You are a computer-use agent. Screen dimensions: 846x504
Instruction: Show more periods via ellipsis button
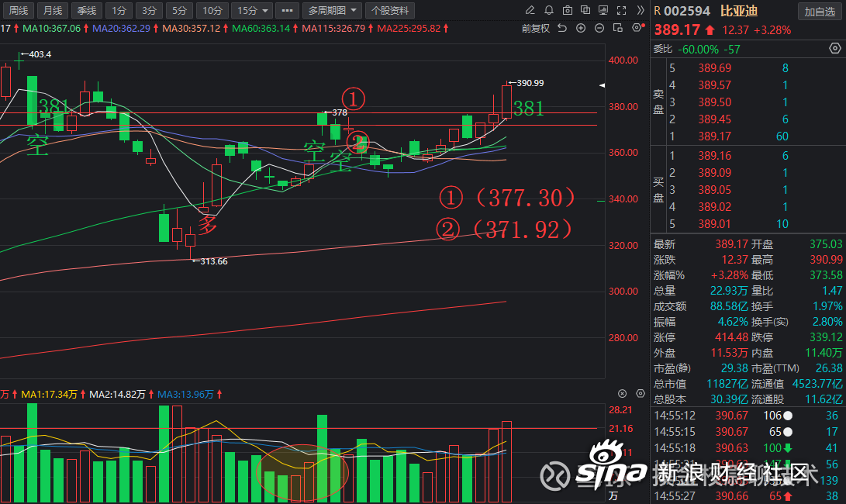tap(287, 10)
